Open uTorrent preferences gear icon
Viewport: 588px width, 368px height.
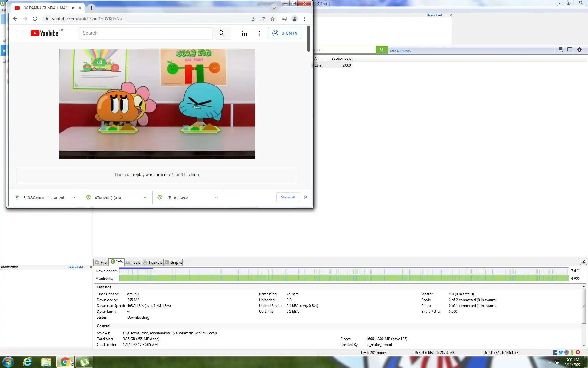click(579, 50)
